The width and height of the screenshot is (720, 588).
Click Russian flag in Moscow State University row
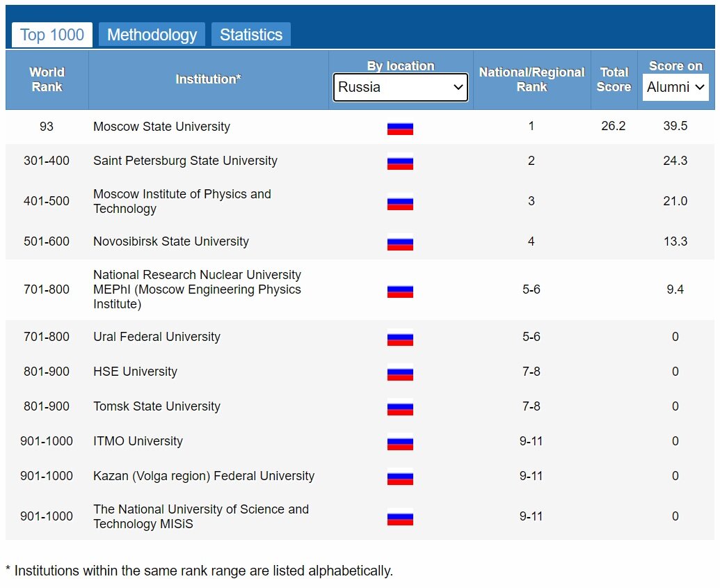(400, 127)
